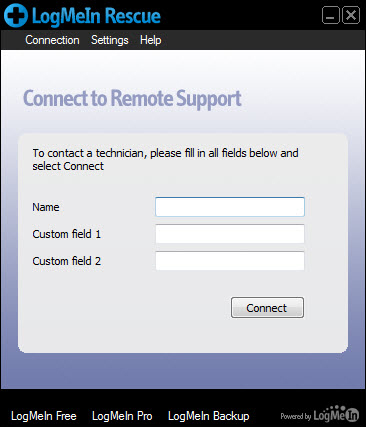Open the LogMeIn Free link
This screenshot has height=427, width=366.
click(44, 416)
